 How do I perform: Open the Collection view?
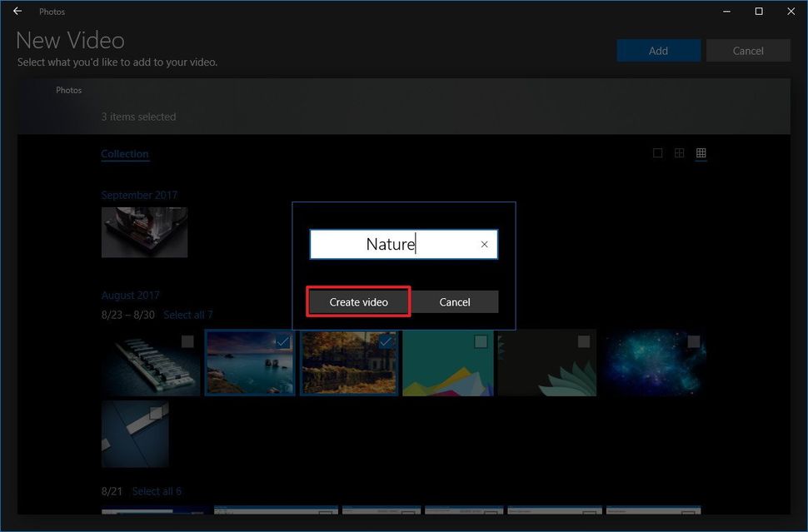[125, 153]
